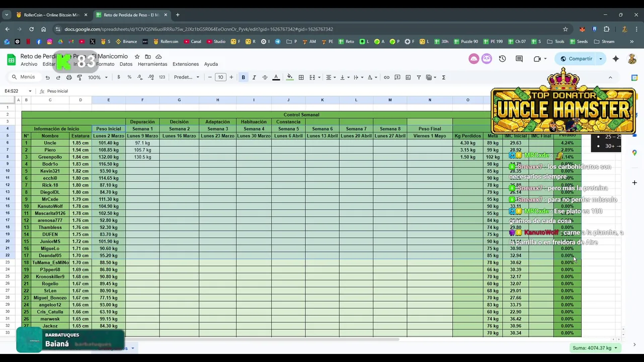Open Gemini sparkle icon
The height and width of the screenshot is (362, 644).
coord(616,59)
